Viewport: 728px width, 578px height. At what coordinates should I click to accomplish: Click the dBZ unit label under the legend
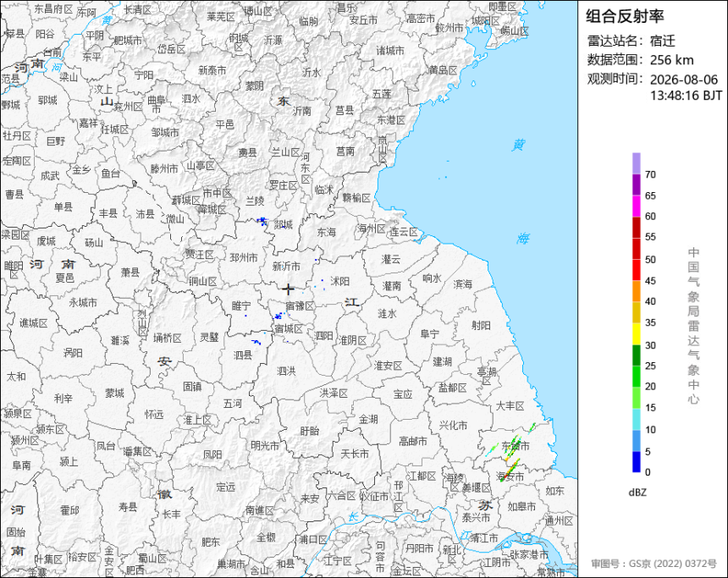(637, 493)
